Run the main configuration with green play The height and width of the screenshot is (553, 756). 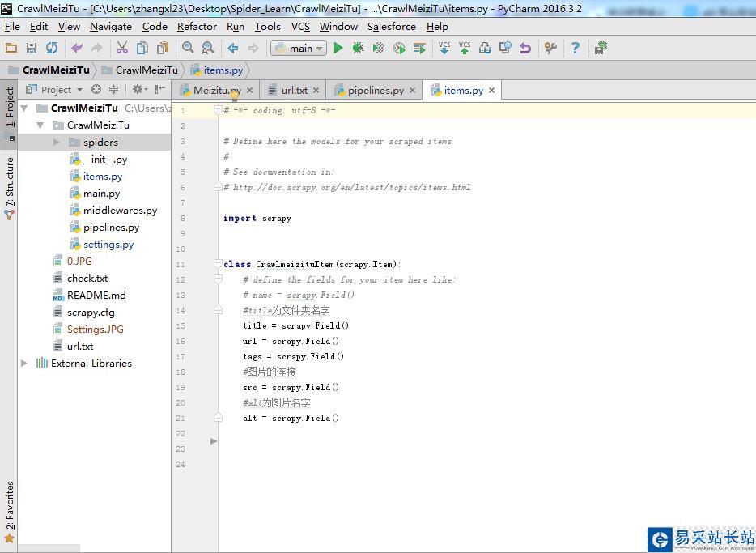(x=338, y=48)
